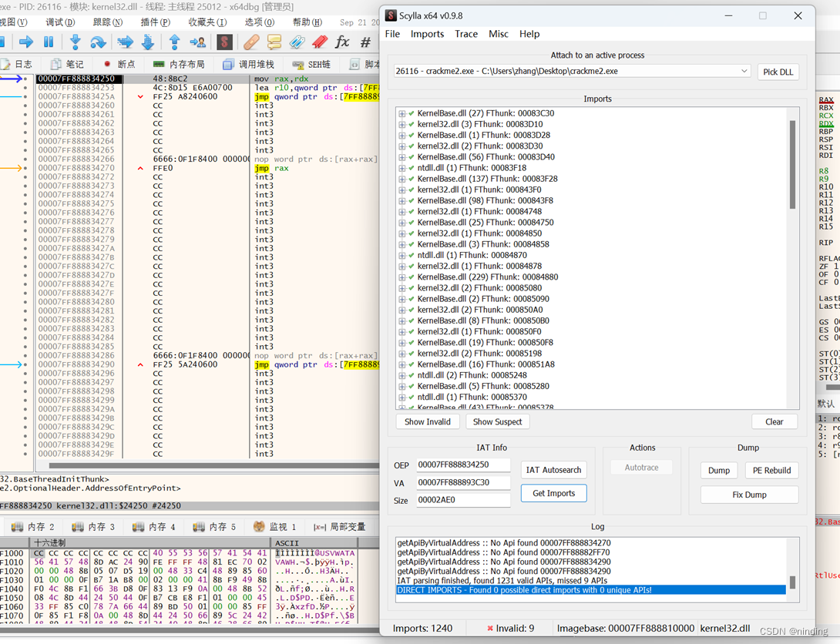Open the 监视 1 watch tab
The height and width of the screenshot is (644, 840).
tap(275, 527)
